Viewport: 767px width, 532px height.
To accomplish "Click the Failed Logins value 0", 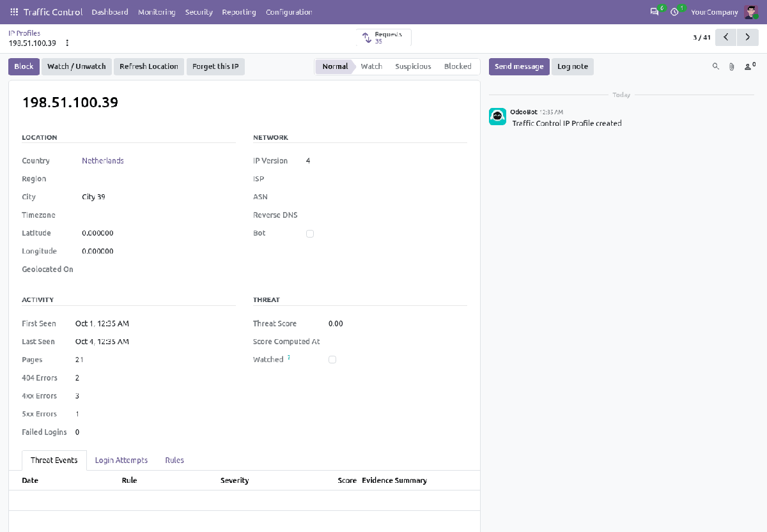I will (x=77, y=432).
